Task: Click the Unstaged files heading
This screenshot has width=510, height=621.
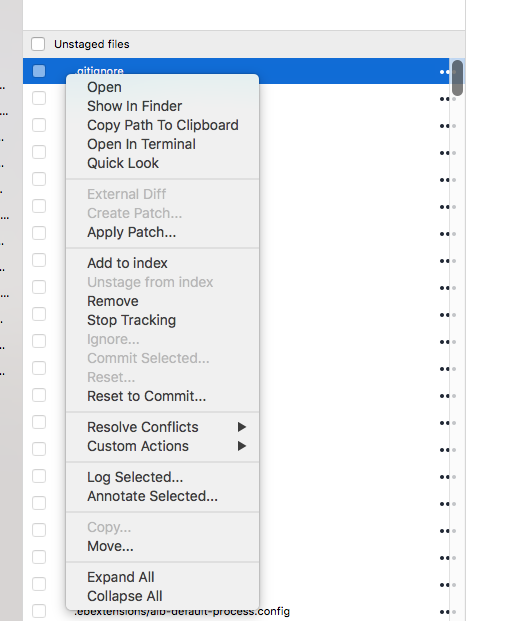Action: 92,44
